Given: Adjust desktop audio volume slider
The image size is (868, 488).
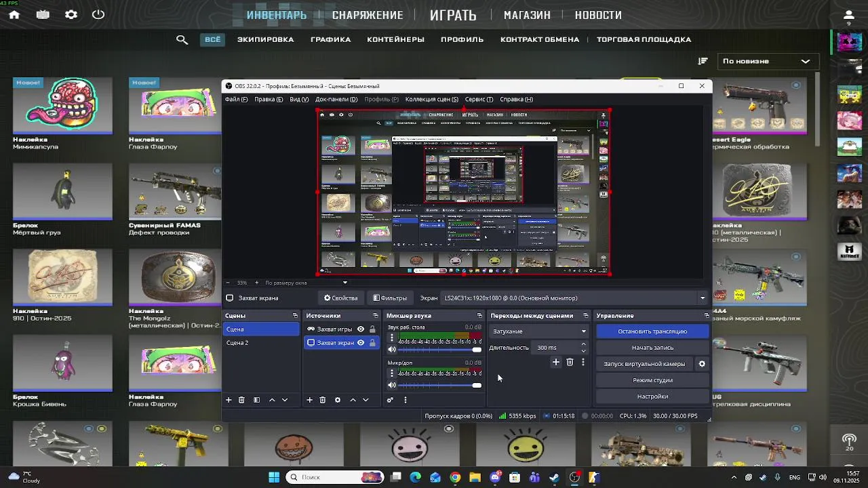Looking at the screenshot, I should (440, 350).
